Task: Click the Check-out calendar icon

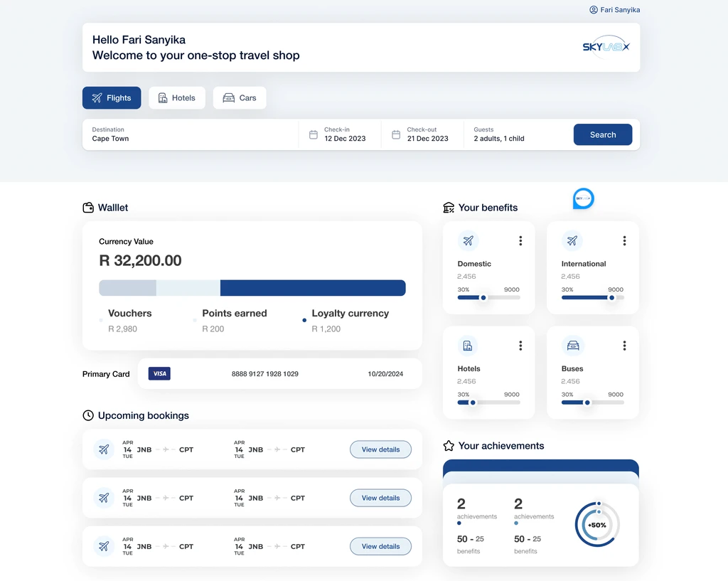Action: 396,134
